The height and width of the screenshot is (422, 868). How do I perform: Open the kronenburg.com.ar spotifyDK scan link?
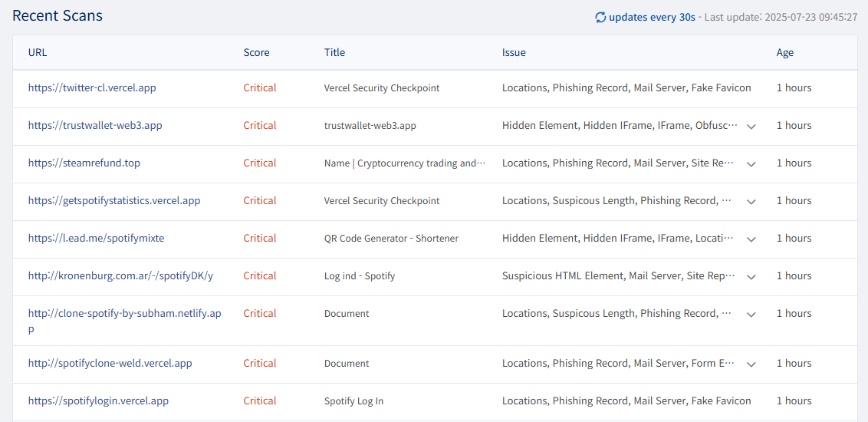coord(120,275)
